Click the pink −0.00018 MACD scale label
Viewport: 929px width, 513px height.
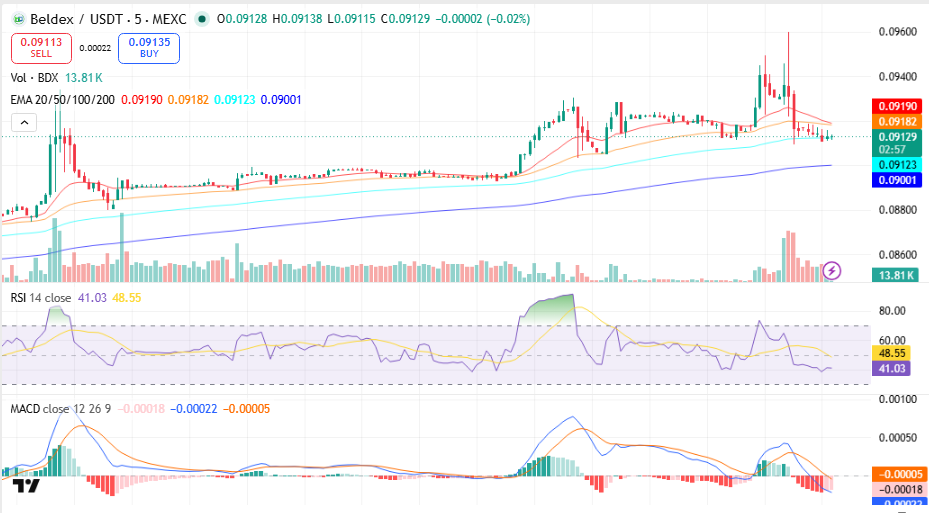coord(900,489)
